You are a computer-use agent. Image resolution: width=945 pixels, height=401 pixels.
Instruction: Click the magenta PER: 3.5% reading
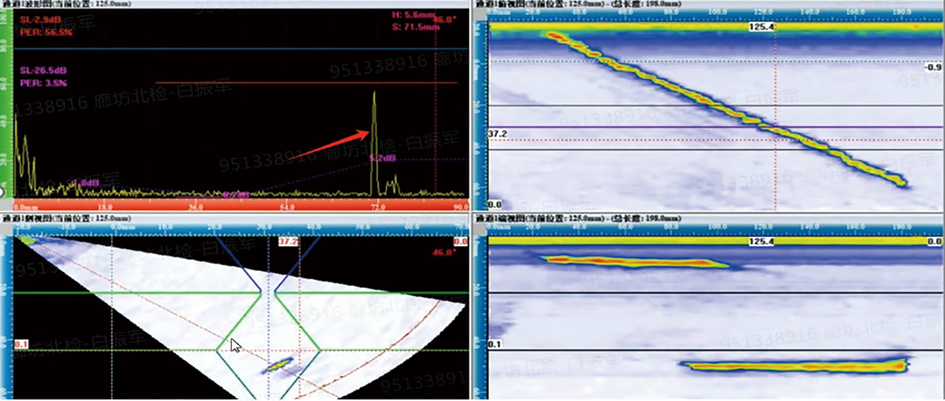tap(44, 83)
